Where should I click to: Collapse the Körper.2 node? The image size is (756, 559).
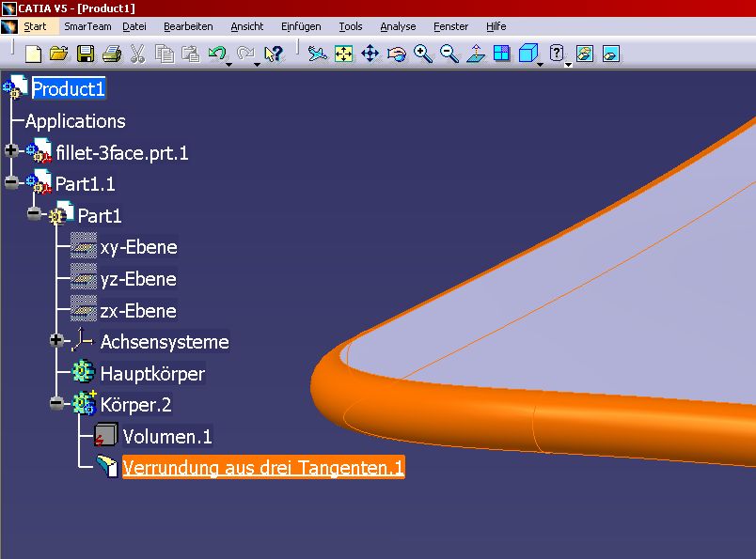(x=56, y=403)
